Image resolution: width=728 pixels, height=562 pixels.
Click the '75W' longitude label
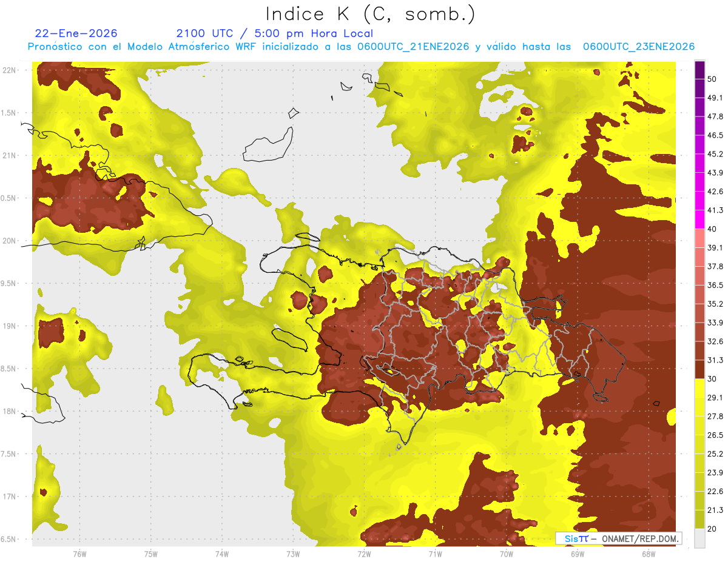151,553
